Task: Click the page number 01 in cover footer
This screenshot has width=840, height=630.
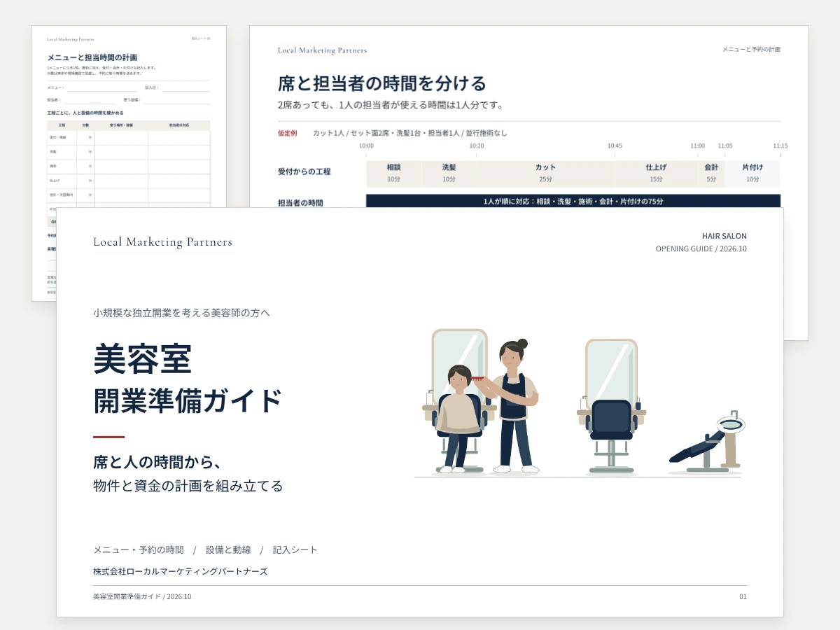Action: tap(743, 596)
